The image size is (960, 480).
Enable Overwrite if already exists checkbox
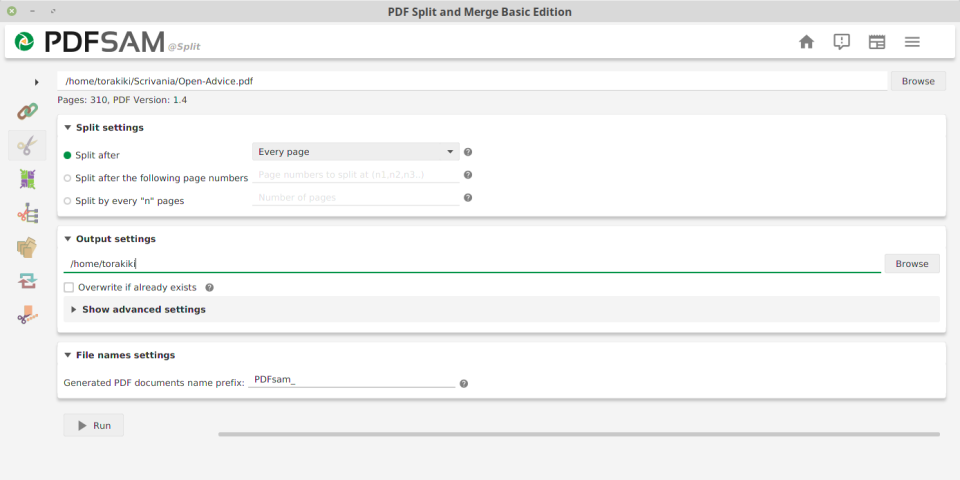69,287
